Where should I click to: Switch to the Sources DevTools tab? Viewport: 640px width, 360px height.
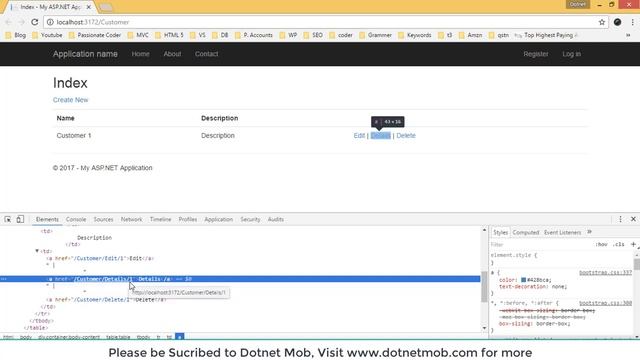click(103, 219)
